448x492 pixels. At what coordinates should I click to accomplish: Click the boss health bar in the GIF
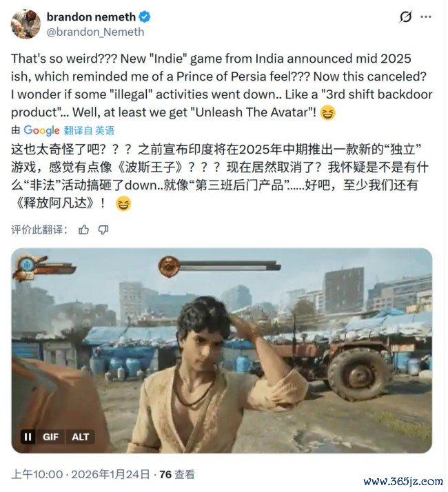[x=230, y=266]
